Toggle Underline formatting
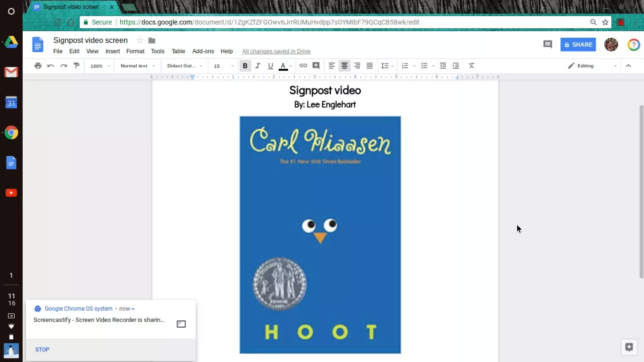The width and height of the screenshot is (644, 362). click(270, 66)
